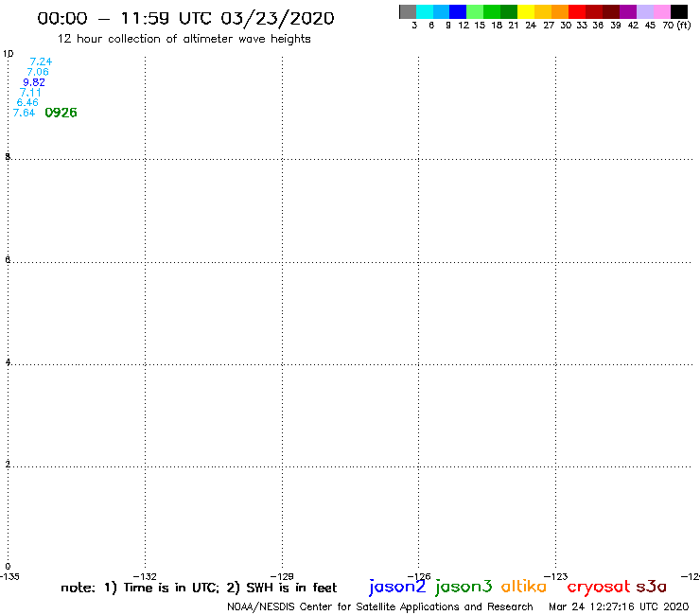Click latitude axis label 8
700x615 pixels.
pyautogui.click(x=8, y=156)
